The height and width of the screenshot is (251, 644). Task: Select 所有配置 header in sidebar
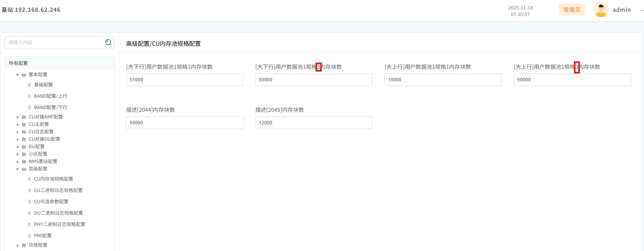pyautogui.click(x=18, y=63)
